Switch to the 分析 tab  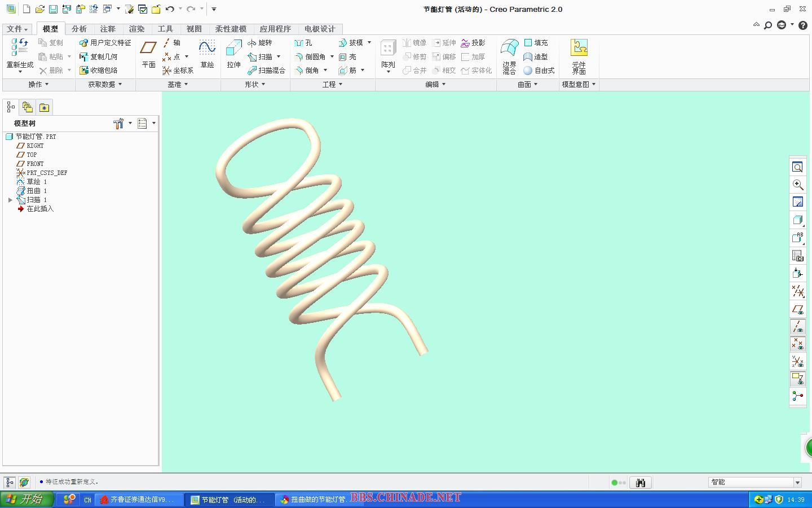(x=79, y=29)
